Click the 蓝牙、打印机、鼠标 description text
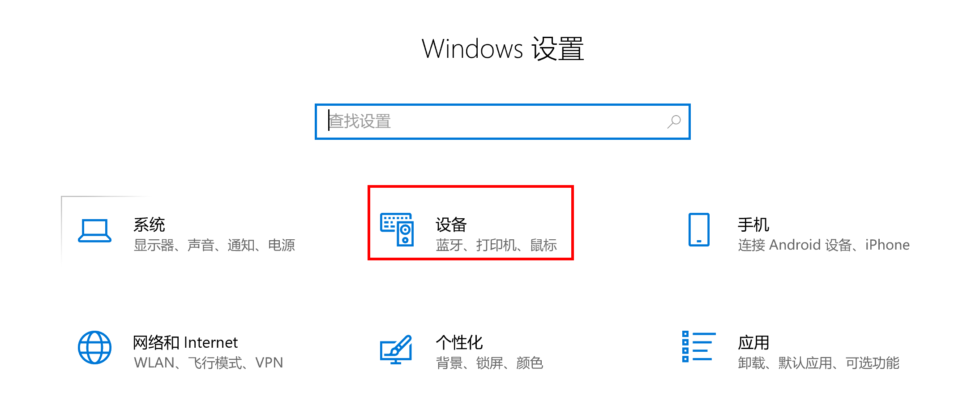 point(496,245)
